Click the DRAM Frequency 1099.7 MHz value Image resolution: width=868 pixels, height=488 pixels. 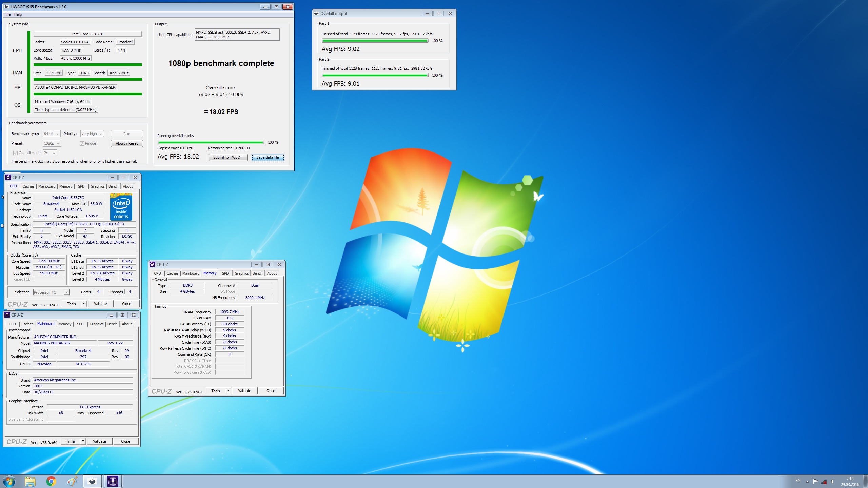[230, 312]
